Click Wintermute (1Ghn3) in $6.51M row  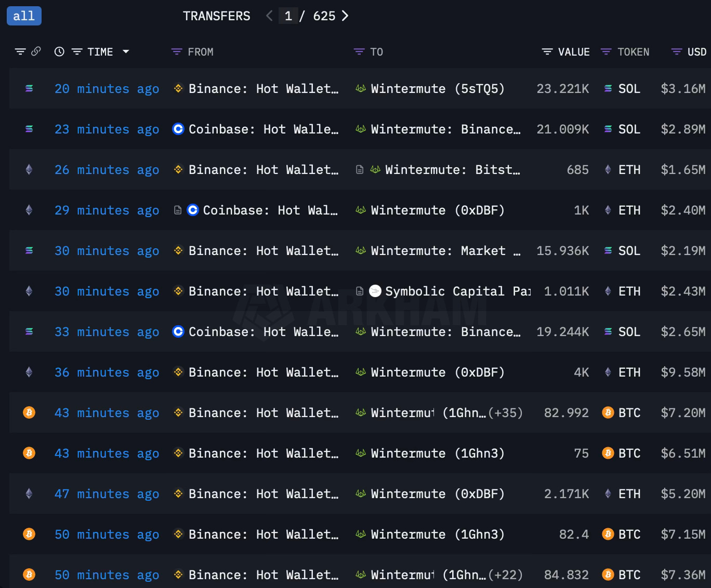coord(438,453)
